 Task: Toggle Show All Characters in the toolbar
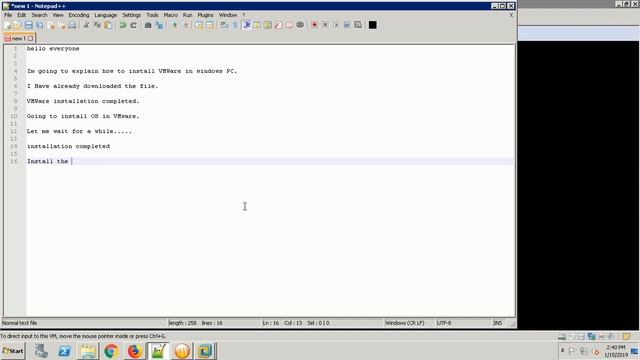click(x=235, y=25)
